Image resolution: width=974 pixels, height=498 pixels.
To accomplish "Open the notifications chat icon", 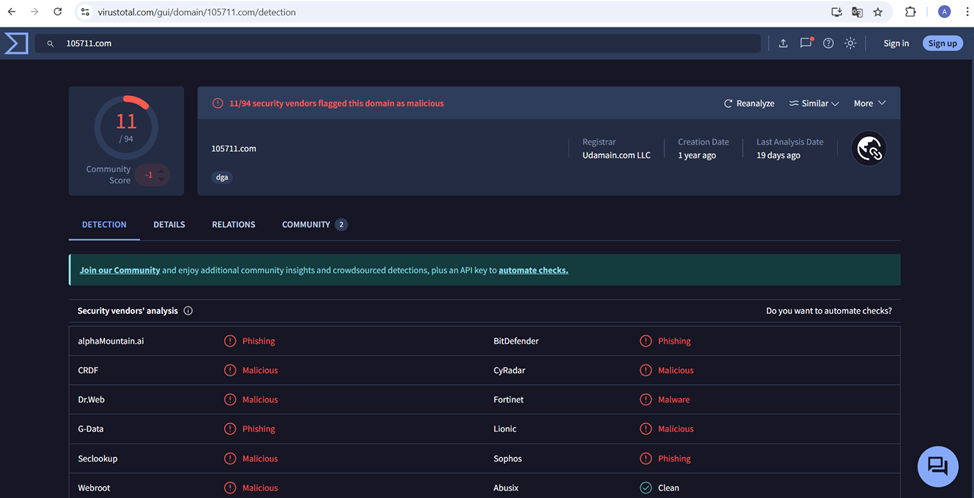I will coord(806,43).
